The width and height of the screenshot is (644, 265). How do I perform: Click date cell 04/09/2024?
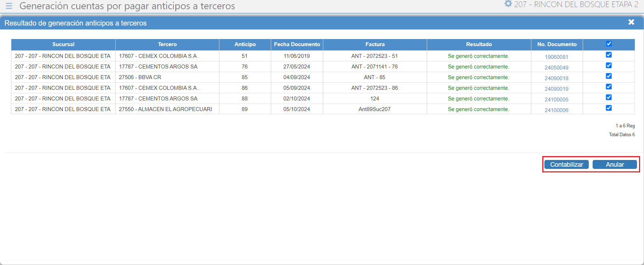(x=297, y=77)
